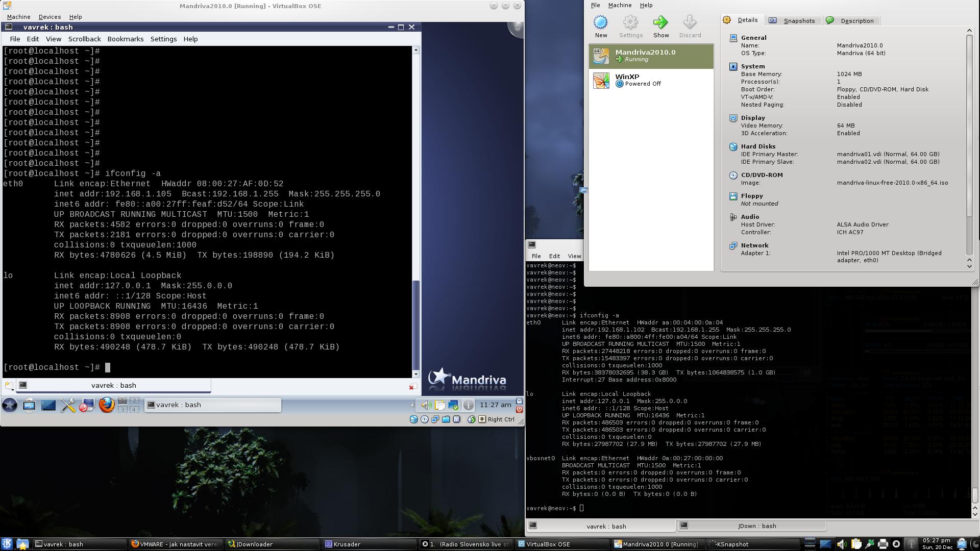
Task: Open Settings menu in guest Konsole
Action: pos(163,39)
